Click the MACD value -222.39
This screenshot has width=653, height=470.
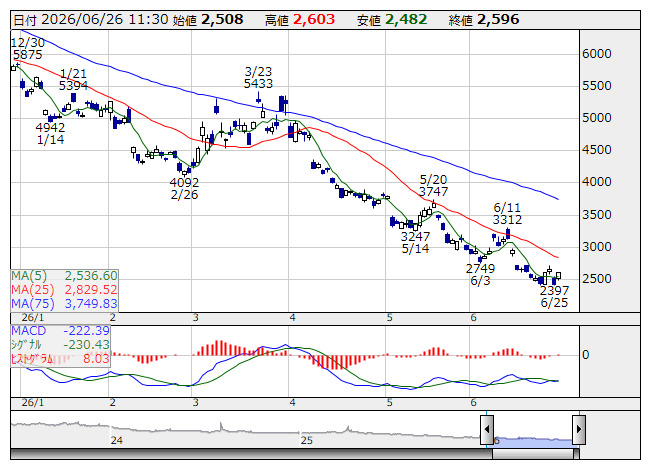coord(86,331)
